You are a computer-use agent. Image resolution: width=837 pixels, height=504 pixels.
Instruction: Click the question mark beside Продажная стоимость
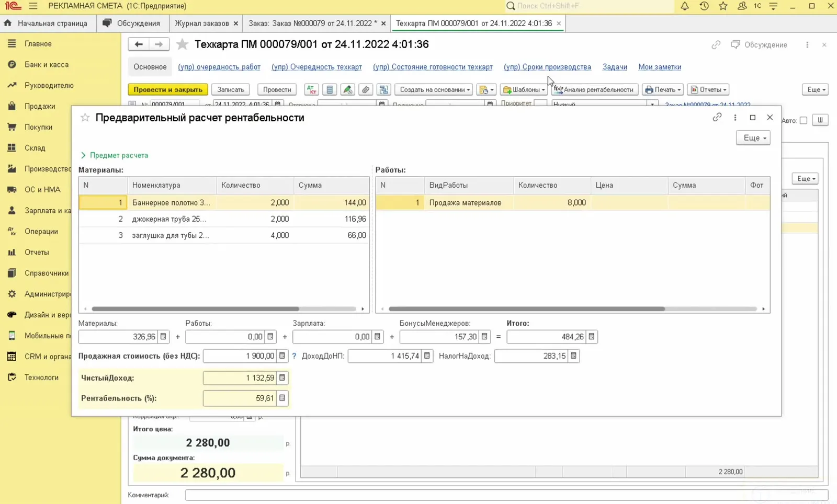point(294,356)
